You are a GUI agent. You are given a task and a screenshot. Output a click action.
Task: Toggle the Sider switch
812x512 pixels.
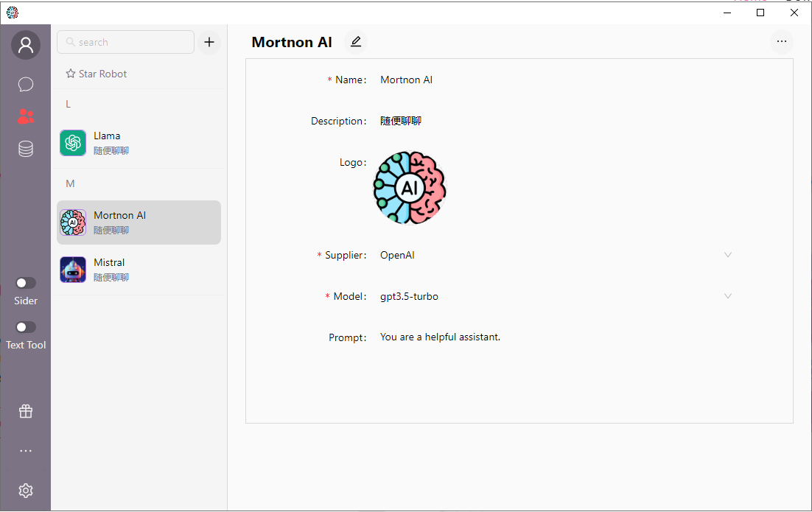(26, 283)
